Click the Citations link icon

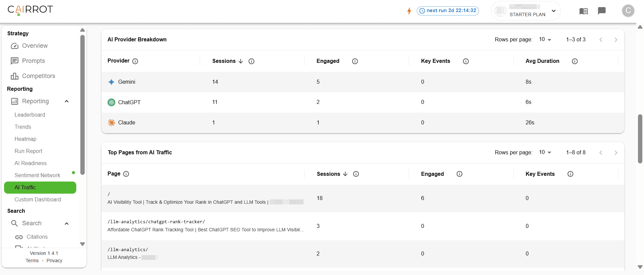point(19,237)
